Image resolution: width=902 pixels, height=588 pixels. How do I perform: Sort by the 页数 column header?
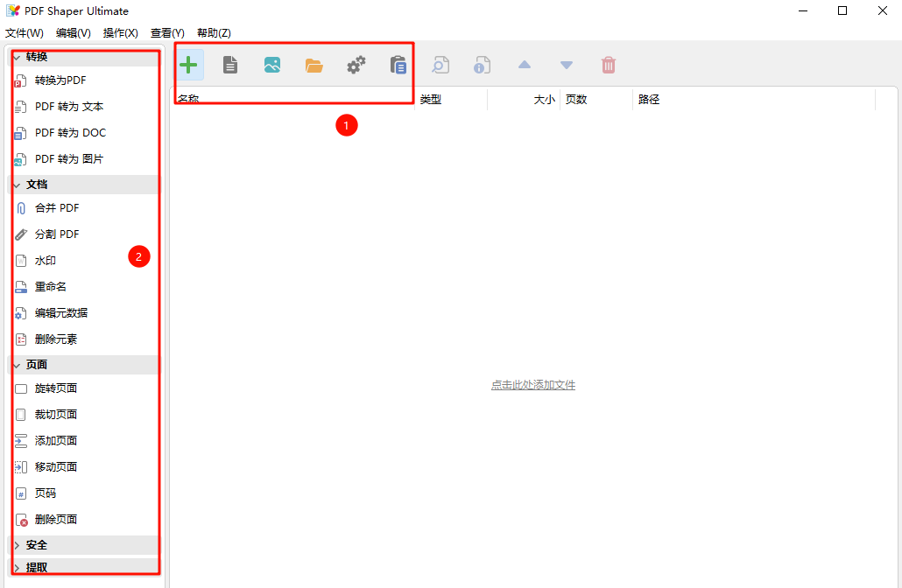596,100
